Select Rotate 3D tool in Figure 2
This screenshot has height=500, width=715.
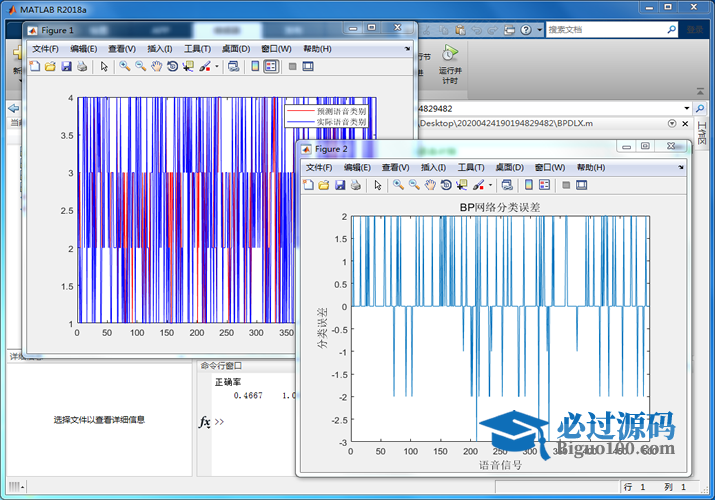click(x=445, y=185)
